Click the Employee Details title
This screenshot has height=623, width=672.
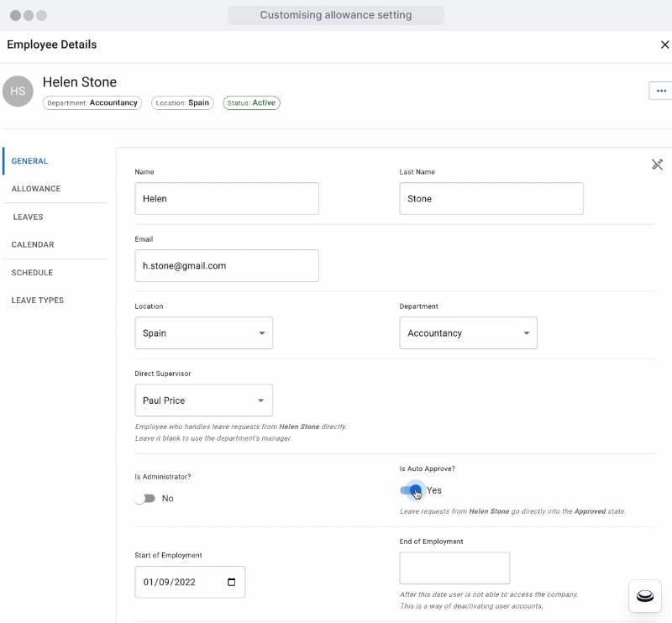[52, 44]
